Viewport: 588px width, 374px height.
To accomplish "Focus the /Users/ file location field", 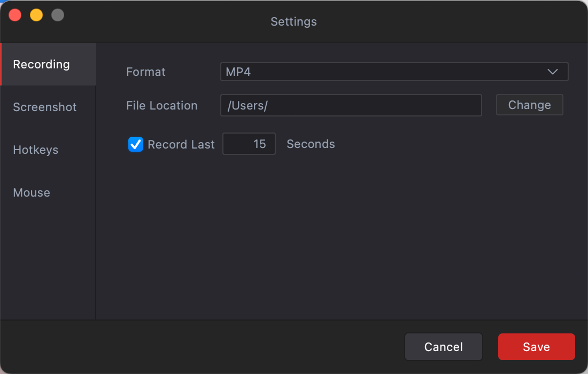I will click(x=351, y=105).
